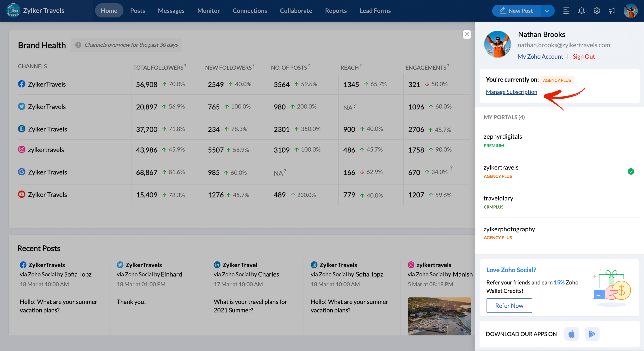Click Nathan Brooks large profile photo

pyautogui.click(x=498, y=44)
